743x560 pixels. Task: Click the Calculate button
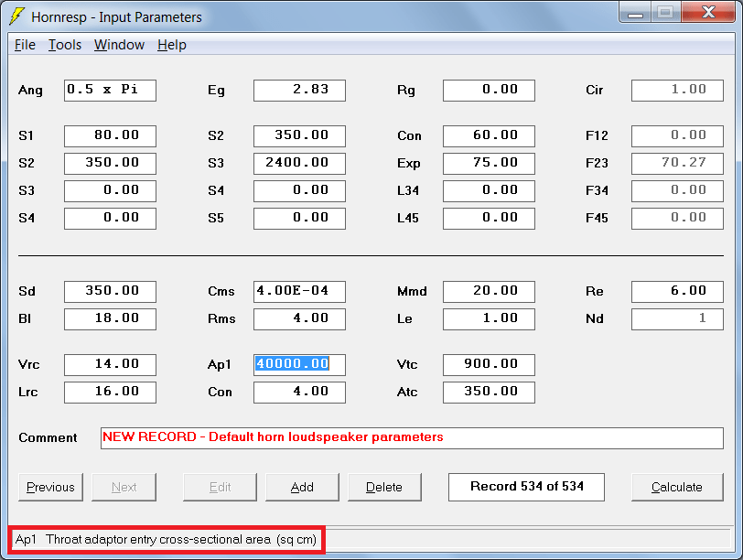pos(677,487)
